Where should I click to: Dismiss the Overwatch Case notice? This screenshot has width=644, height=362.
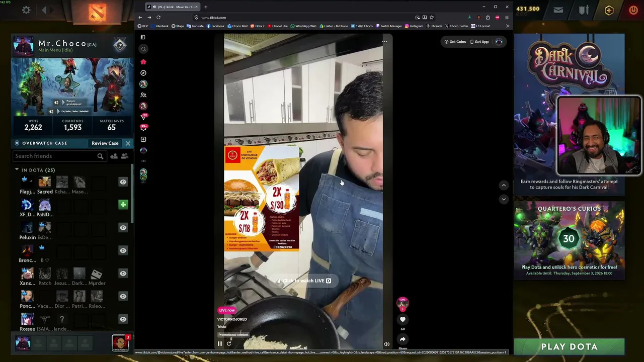[x=128, y=143]
